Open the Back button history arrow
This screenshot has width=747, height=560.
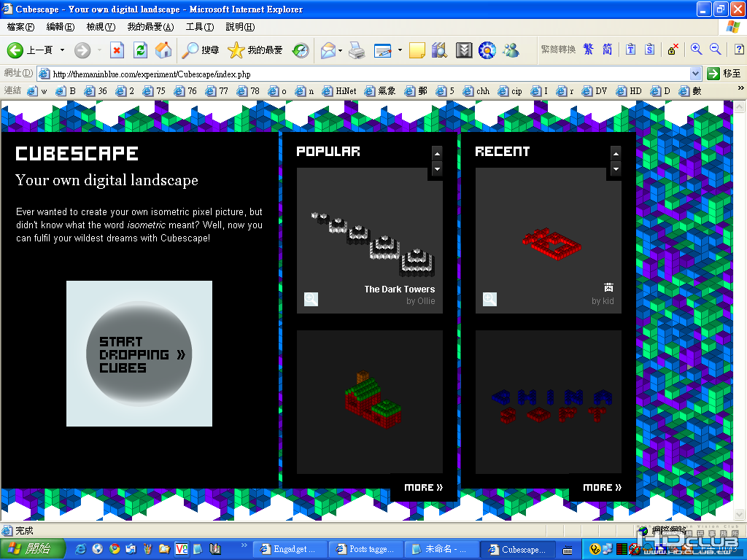[x=63, y=50]
